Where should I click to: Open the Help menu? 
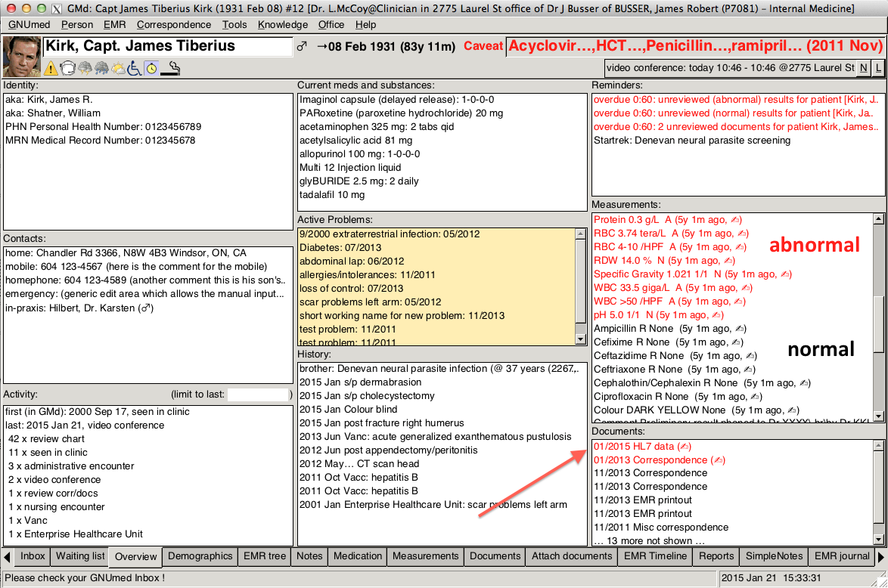click(x=365, y=25)
